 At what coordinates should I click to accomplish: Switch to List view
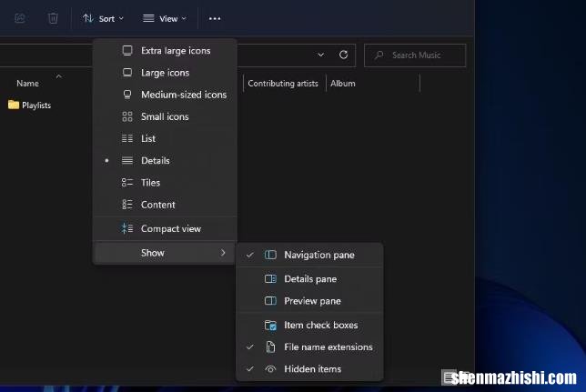pos(165,138)
